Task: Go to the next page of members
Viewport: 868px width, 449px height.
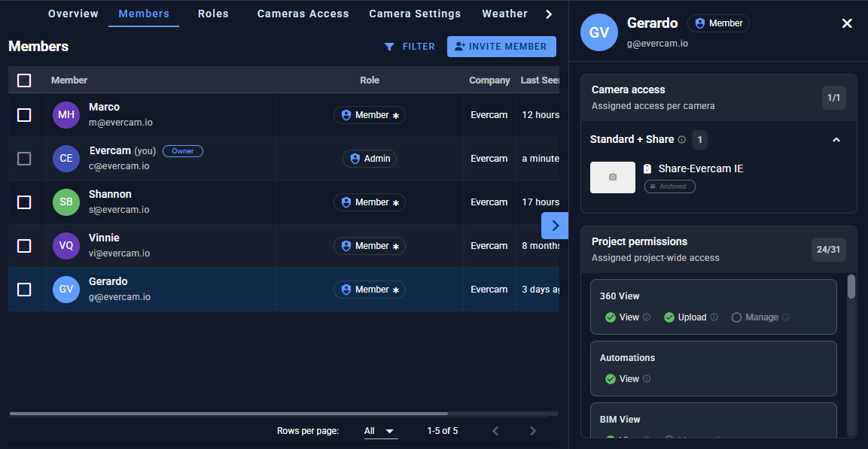Action: pos(533,431)
